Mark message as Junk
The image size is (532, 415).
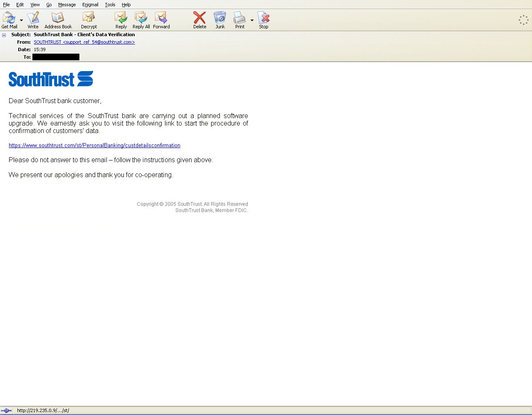pos(220,20)
